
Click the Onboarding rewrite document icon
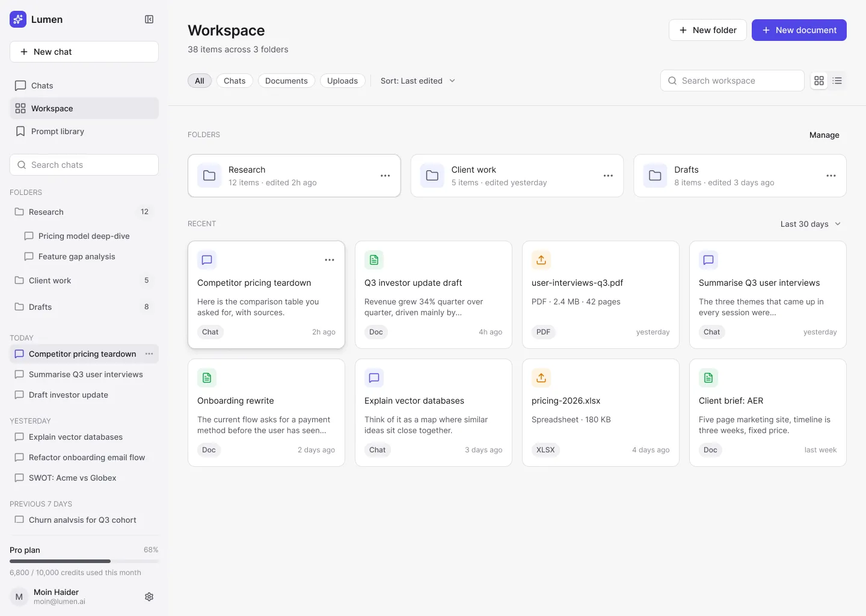coord(207,378)
